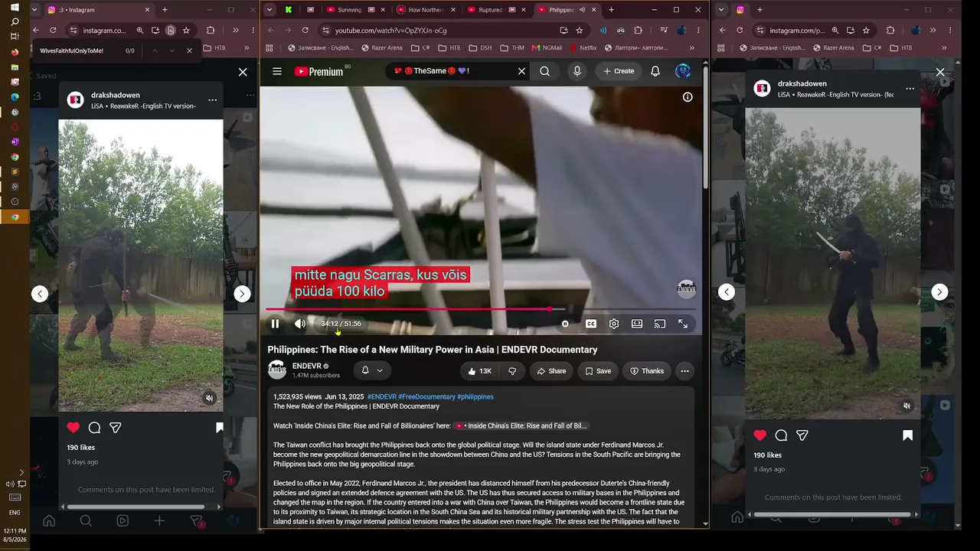Open Windows Search from the taskbar
This screenshot has height=551, width=980.
pyautogui.click(x=15, y=21)
